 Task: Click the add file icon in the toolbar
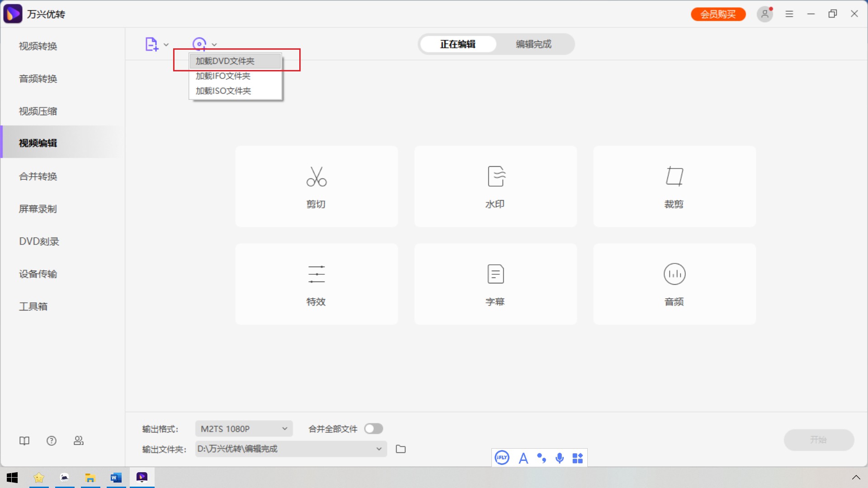click(151, 44)
